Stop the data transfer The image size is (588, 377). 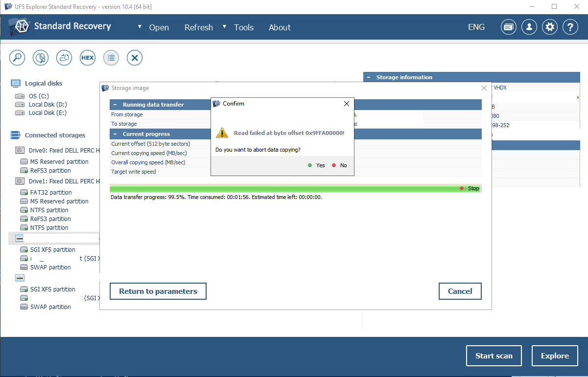coord(470,188)
